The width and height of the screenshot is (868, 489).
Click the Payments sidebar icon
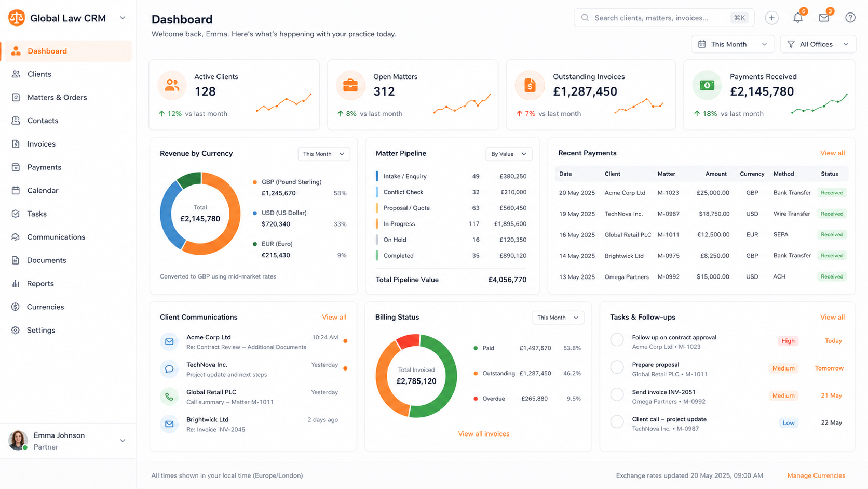[16, 167]
